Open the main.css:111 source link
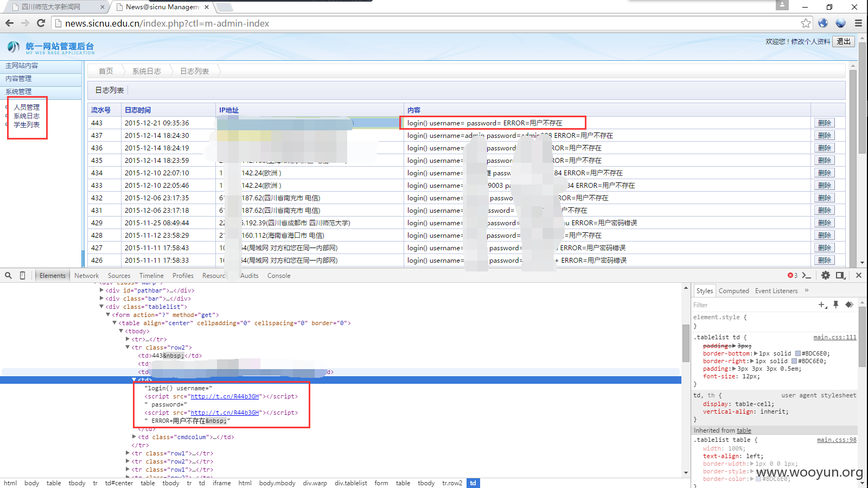The height and width of the screenshot is (488, 868). tap(834, 338)
